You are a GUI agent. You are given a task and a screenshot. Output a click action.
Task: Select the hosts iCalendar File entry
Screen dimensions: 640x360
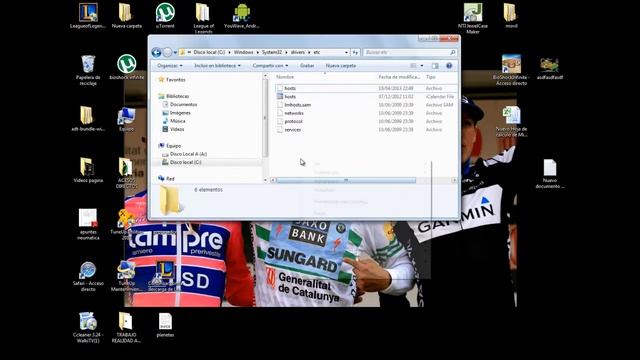(x=366, y=97)
